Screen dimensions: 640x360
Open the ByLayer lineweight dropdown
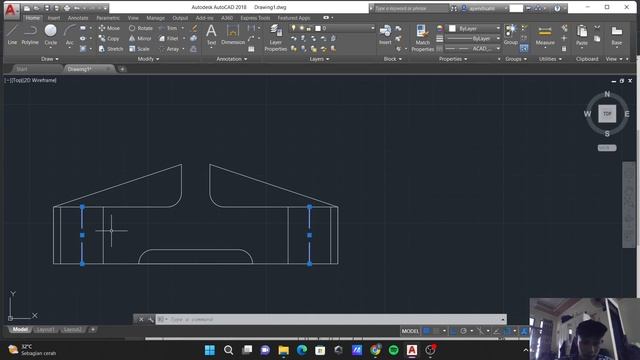coord(473,38)
